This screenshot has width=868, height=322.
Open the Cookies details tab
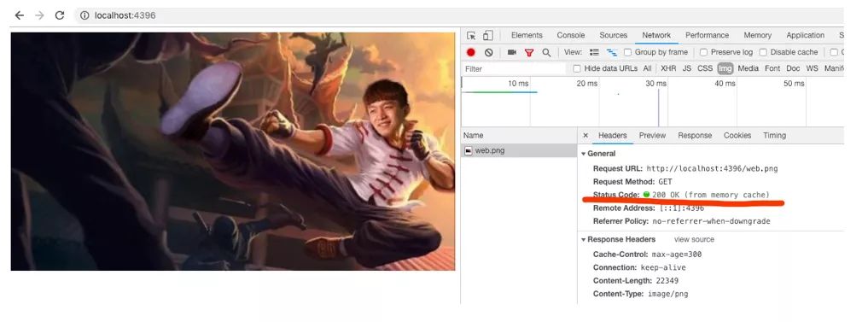pyautogui.click(x=737, y=135)
